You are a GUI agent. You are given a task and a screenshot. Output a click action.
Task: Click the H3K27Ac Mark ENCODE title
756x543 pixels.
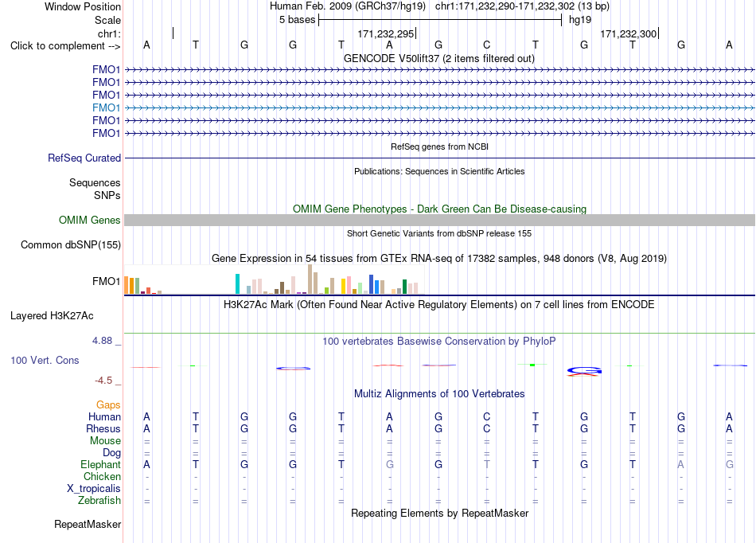pos(439,305)
